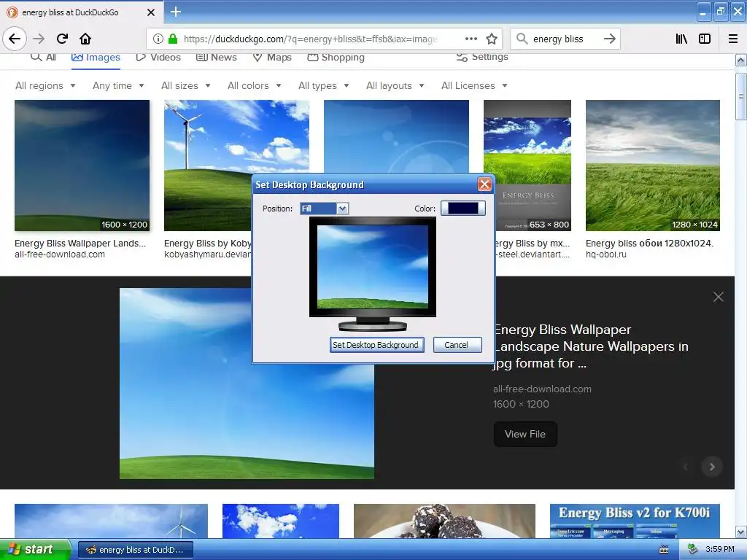Open DuckDuckGo Settings dropdown
The height and width of the screenshot is (560, 747).
[482, 57]
